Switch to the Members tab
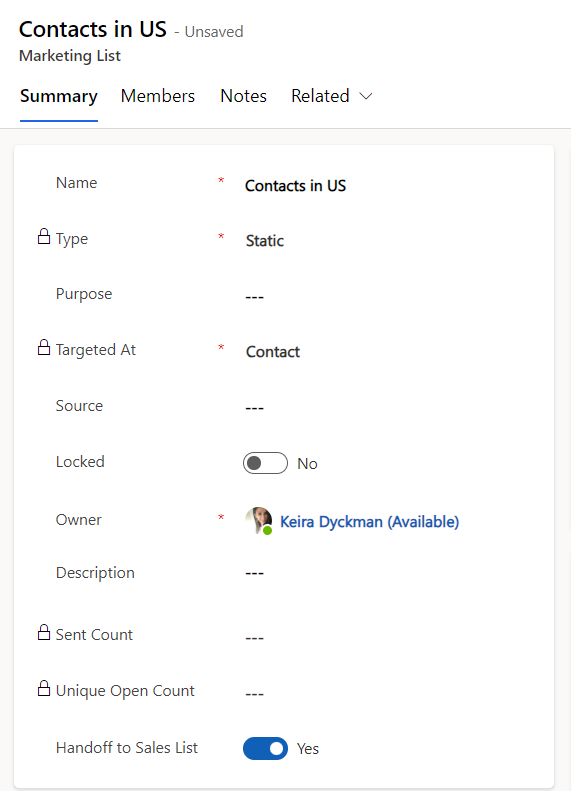Screen dimensions: 571x791 [x=158, y=96]
